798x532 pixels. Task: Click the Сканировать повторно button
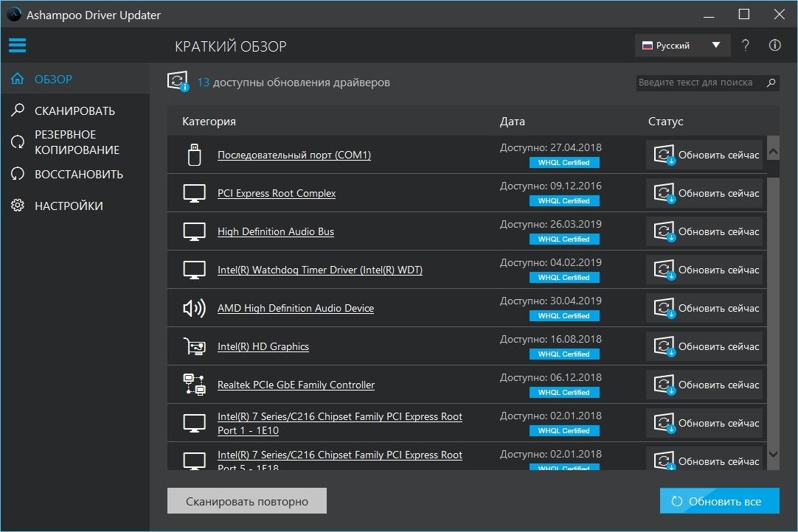point(246,501)
